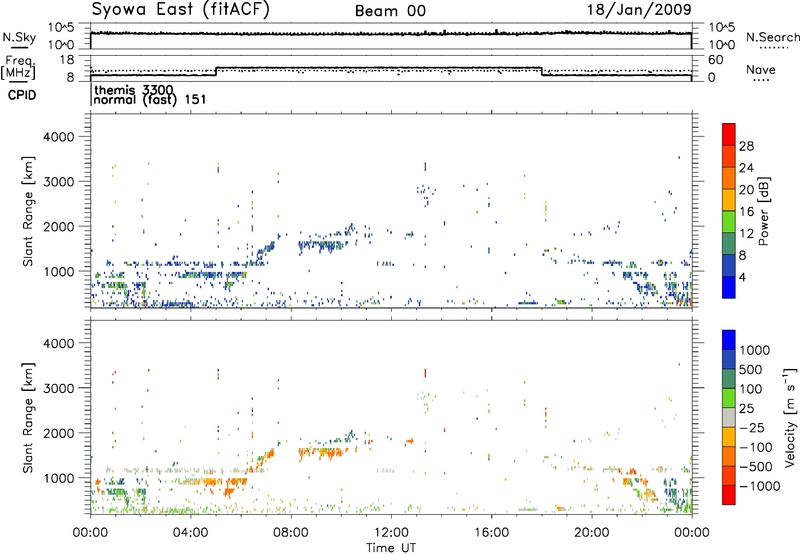Click the 'Velocity [m s-1]' colorbar title
The width and height of the screenshot is (800, 554).
coord(790,417)
